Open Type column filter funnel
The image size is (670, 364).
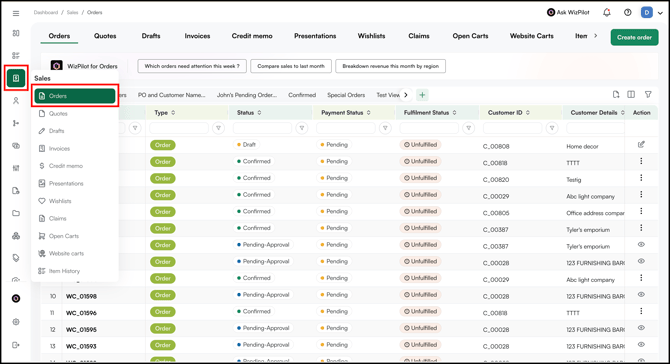218,128
